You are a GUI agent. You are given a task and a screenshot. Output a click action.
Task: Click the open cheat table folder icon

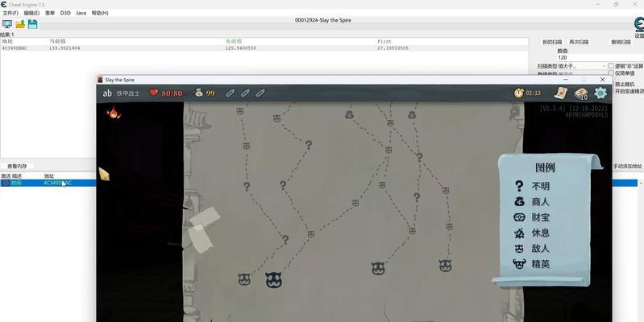20,24
